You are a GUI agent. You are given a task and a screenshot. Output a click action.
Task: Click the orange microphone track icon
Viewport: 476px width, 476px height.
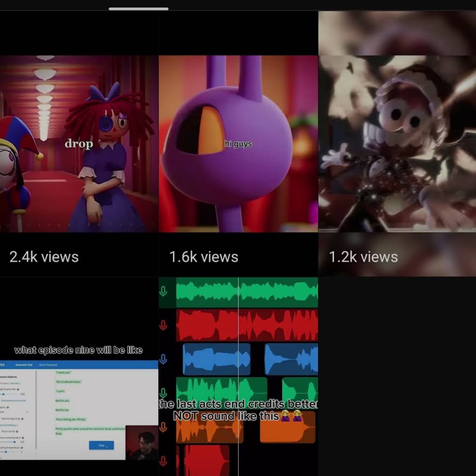click(163, 427)
